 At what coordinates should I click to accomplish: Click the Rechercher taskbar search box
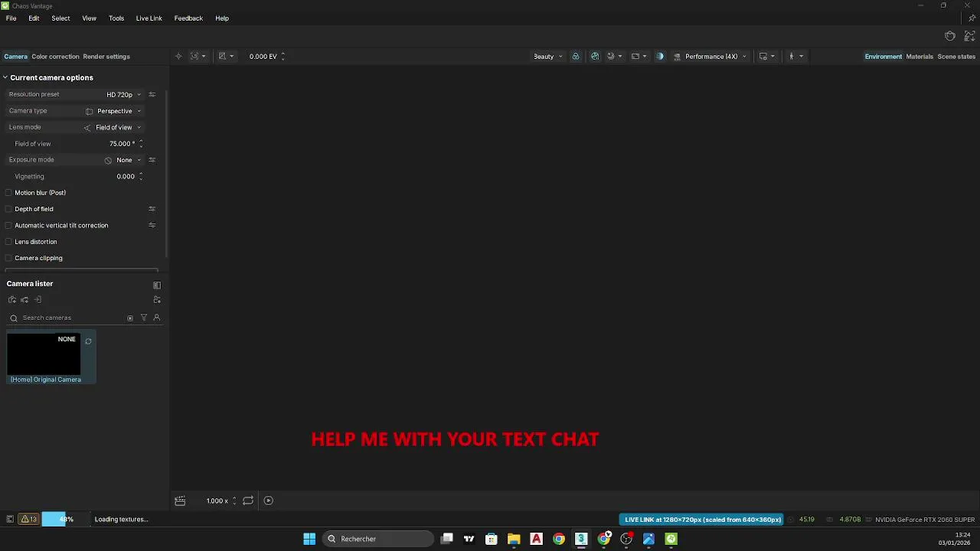tap(377, 539)
